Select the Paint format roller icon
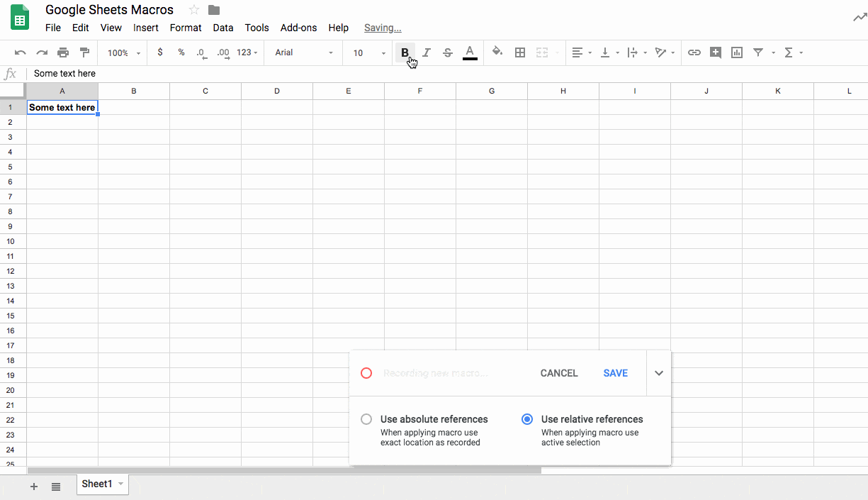Viewport: 868px width, 500px height. 84,52
